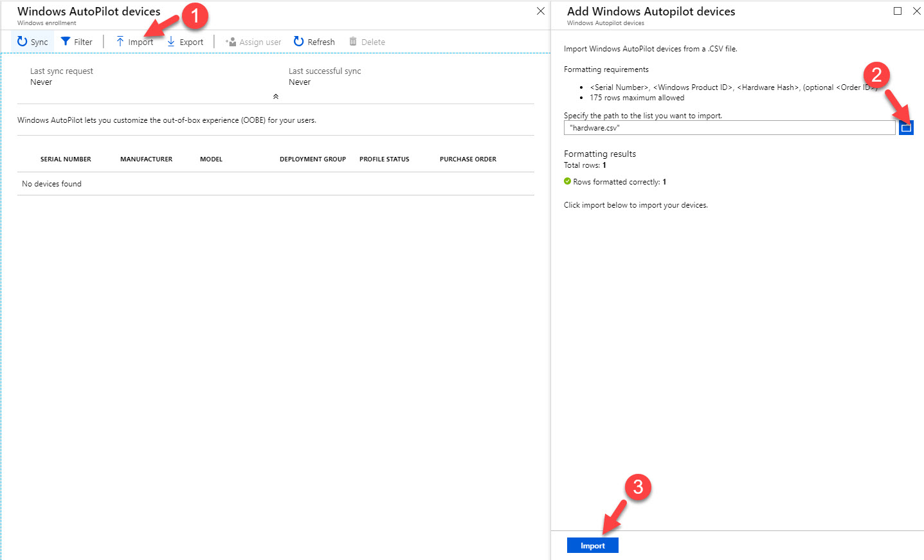Sort by Model column header
Viewport: 924px width, 560px height.
click(211, 159)
